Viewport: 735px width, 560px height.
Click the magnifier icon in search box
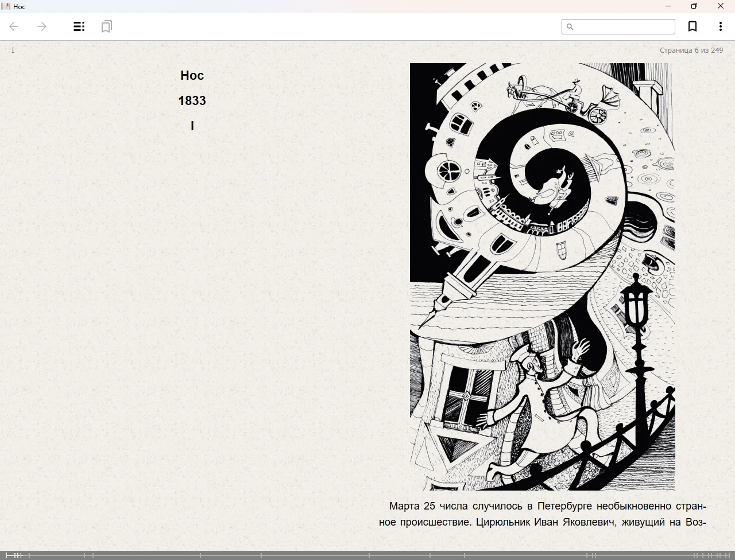(x=570, y=27)
